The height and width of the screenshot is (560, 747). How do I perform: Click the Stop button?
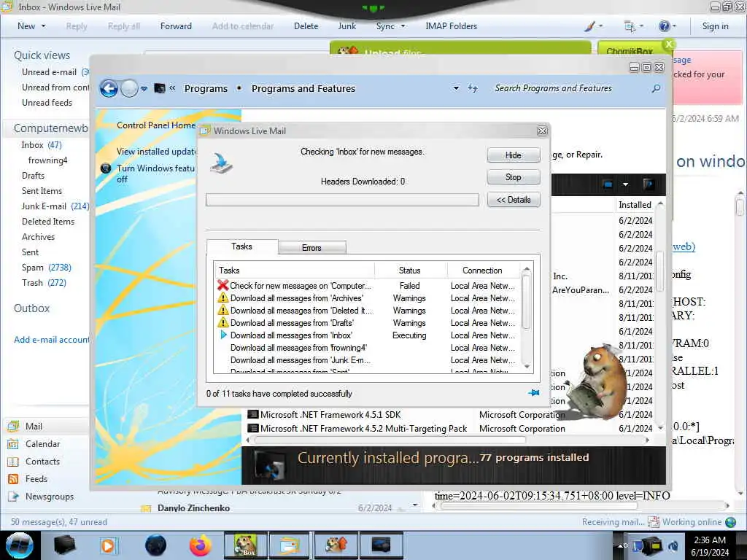(x=513, y=177)
